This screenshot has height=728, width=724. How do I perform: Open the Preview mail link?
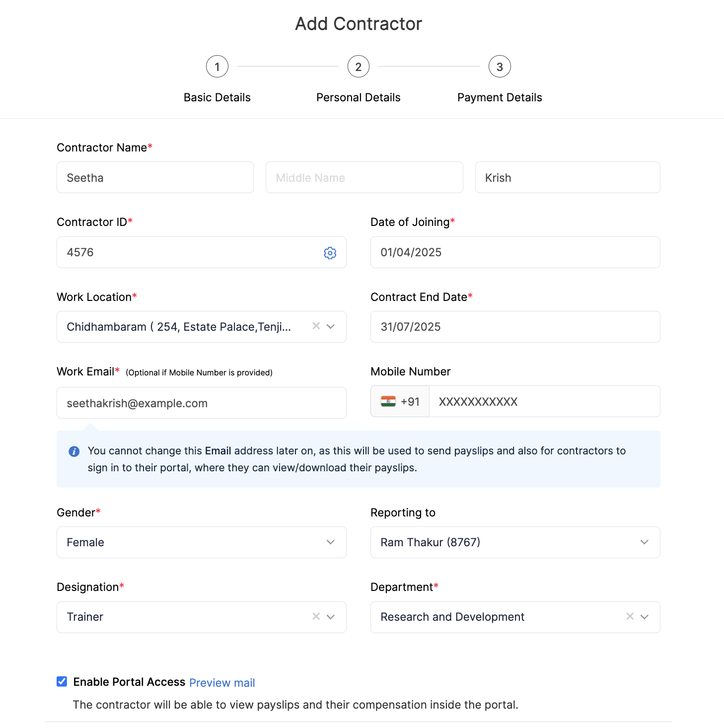click(x=222, y=683)
